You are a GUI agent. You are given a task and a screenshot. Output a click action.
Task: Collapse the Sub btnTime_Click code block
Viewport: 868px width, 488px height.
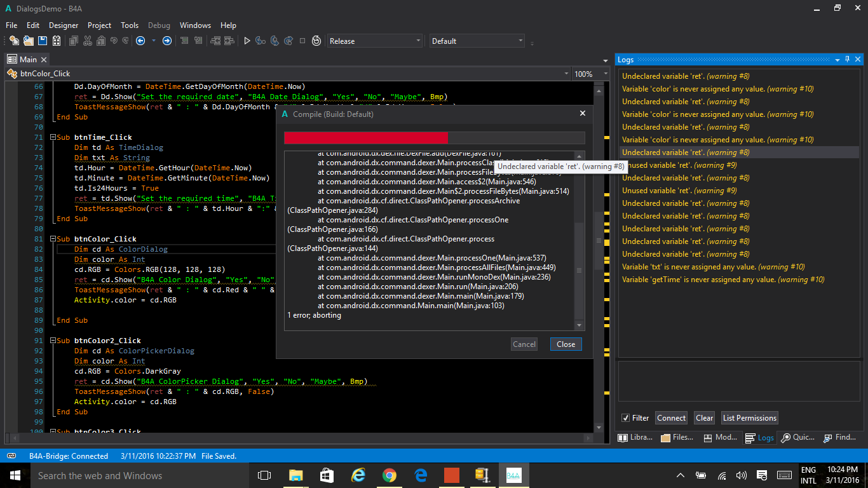(x=52, y=137)
